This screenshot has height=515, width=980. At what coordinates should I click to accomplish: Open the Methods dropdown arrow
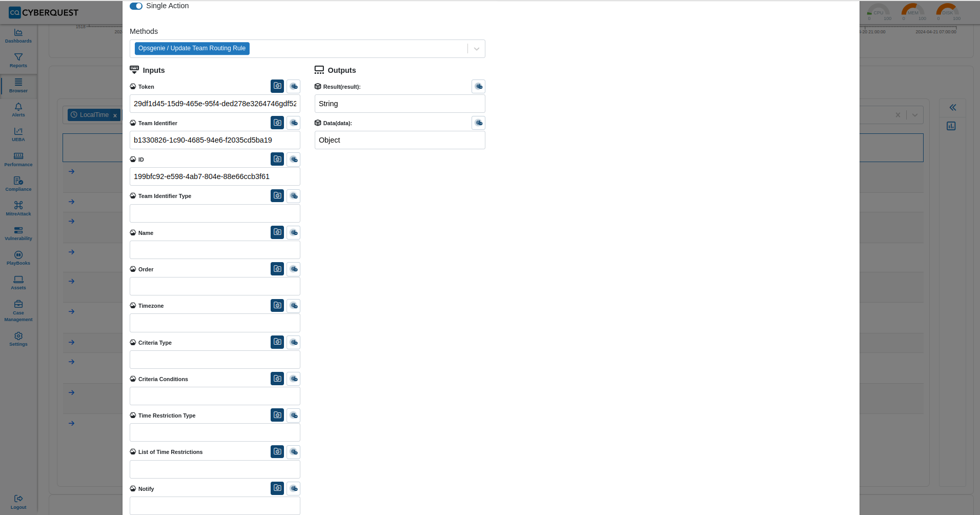tap(477, 49)
